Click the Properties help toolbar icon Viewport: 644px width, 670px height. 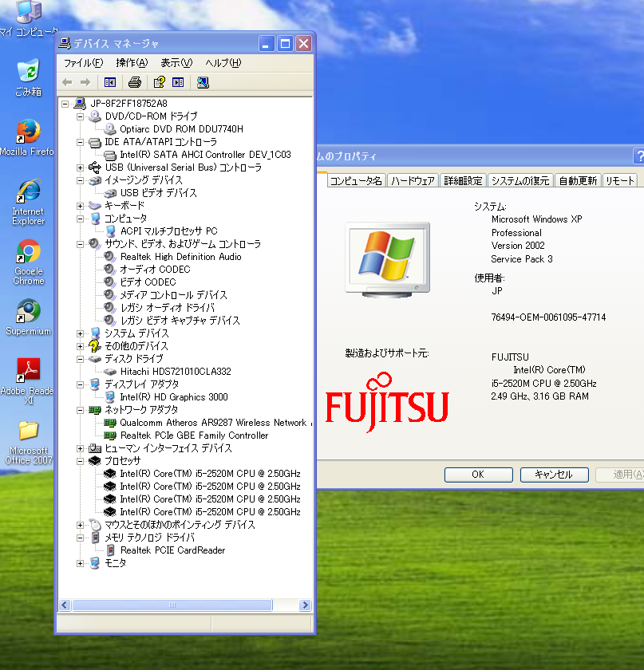159,82
